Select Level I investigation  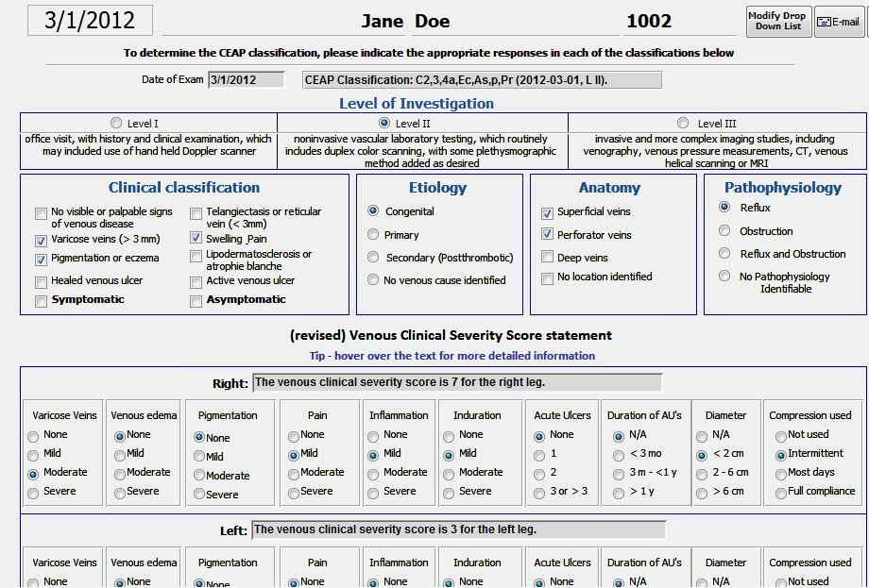pyautogui.click(x=116, y=123)
